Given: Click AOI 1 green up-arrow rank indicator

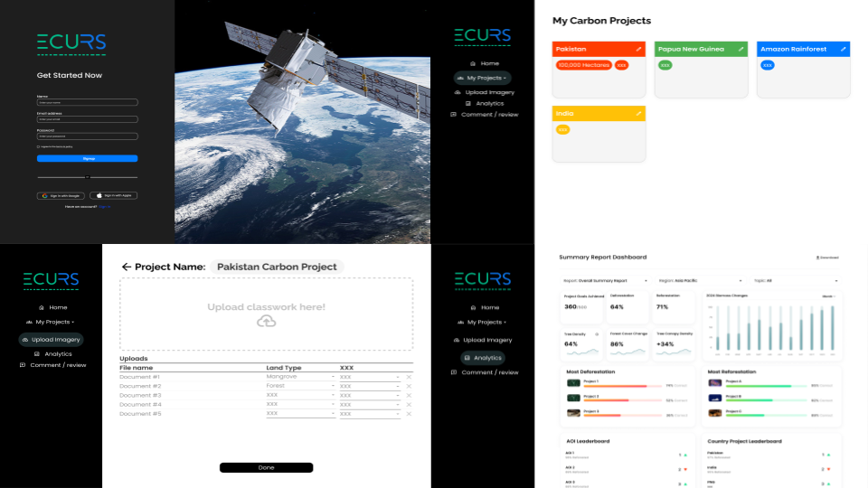Looking at the screenshot, I should 685,455.
